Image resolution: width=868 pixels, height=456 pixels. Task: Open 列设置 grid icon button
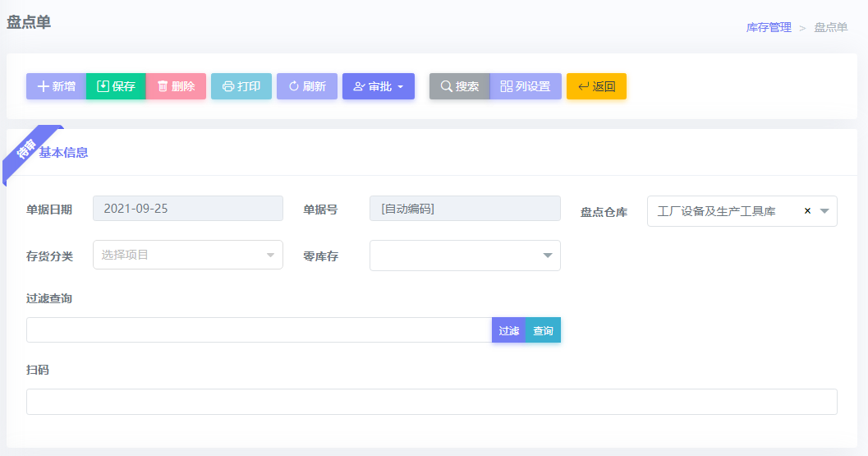coord(526,86)
